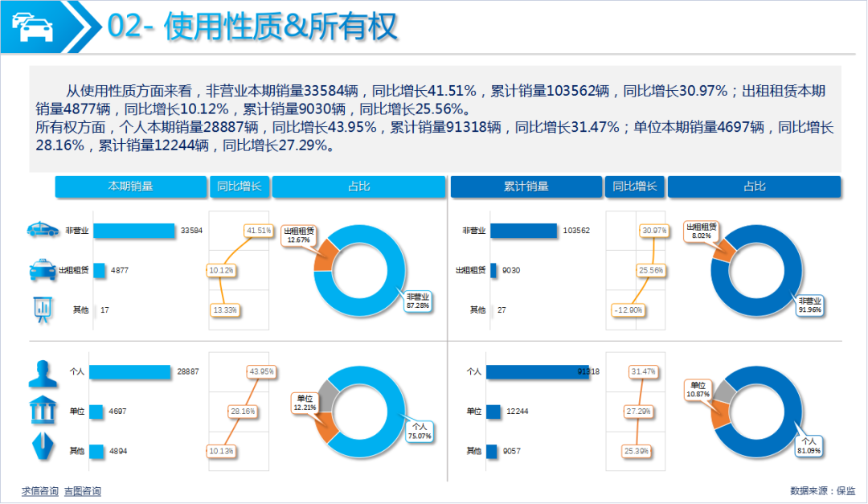Viewport: 868px width, 504px height.
Task: Click the pen nib icon beside 4894
Action: (43, 447)
